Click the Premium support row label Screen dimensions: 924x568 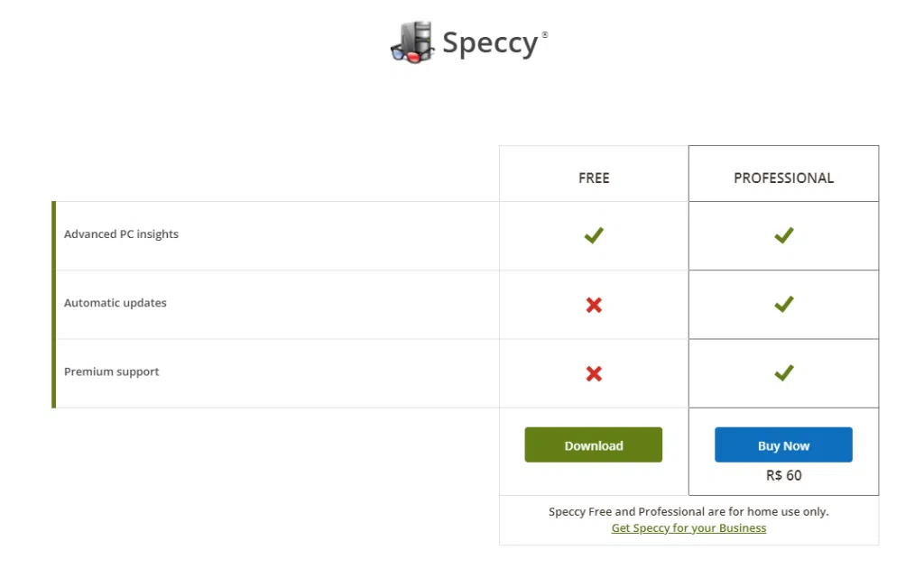click(111, 371)
